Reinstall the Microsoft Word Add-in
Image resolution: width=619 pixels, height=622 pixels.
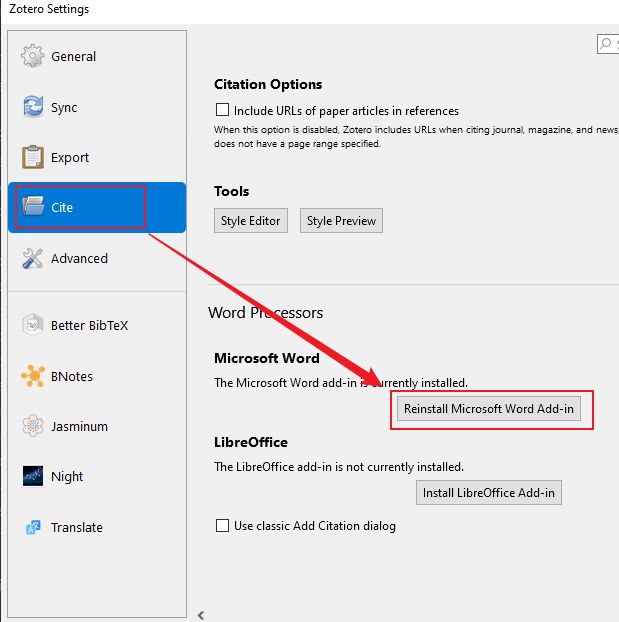click(489, 409)
